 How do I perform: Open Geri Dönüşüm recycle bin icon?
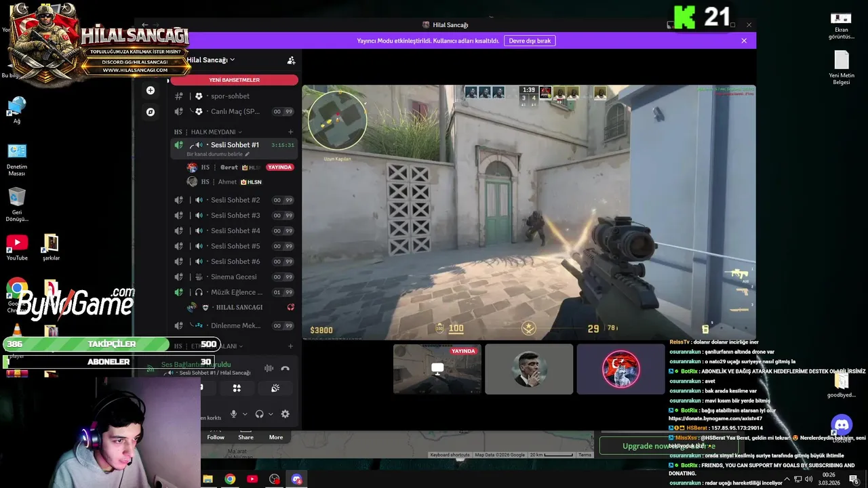[x=17, y=204]
